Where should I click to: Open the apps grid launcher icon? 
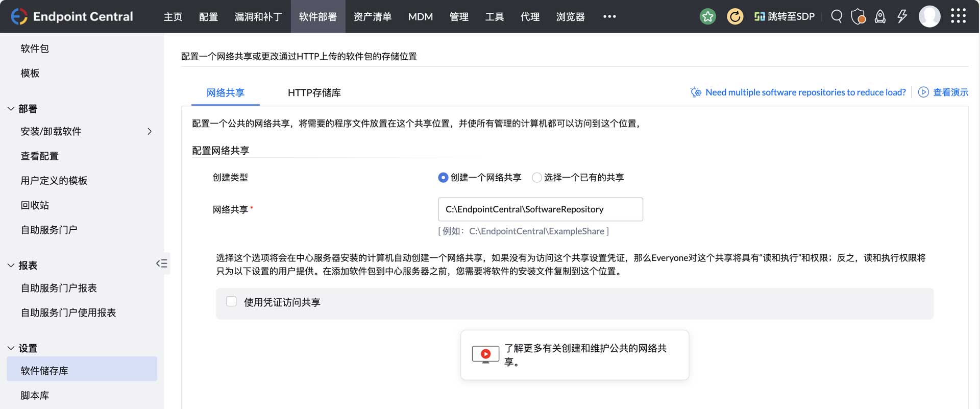[x=958, y=16]
